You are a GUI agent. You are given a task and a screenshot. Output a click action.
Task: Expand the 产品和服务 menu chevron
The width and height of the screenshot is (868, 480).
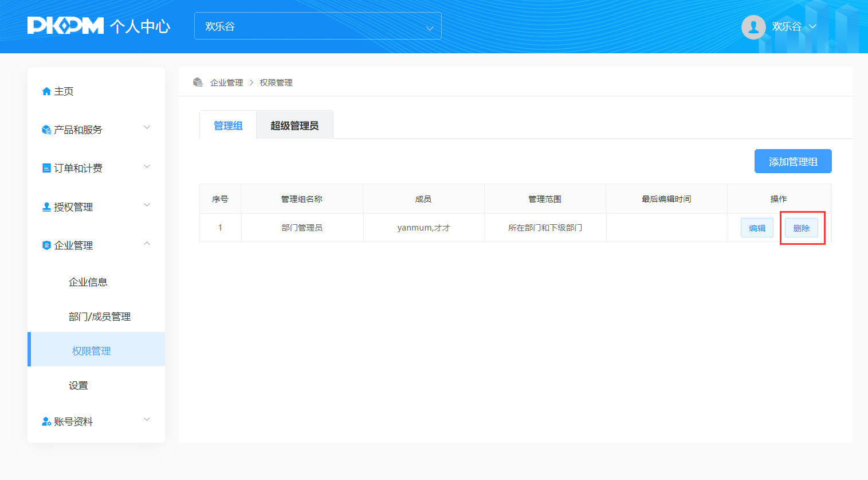click(x=147, y=128)
